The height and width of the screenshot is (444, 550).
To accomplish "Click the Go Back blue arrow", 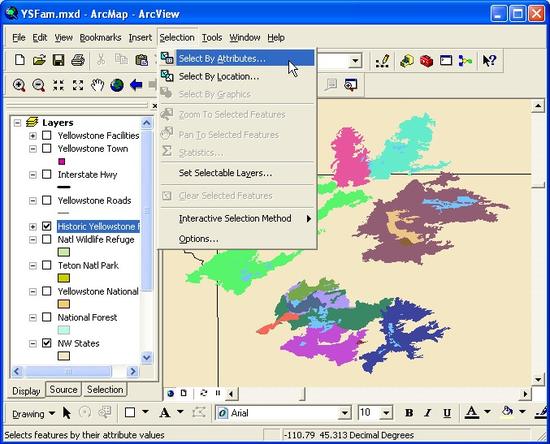I will pyautogui.click(x=136, y=85).
